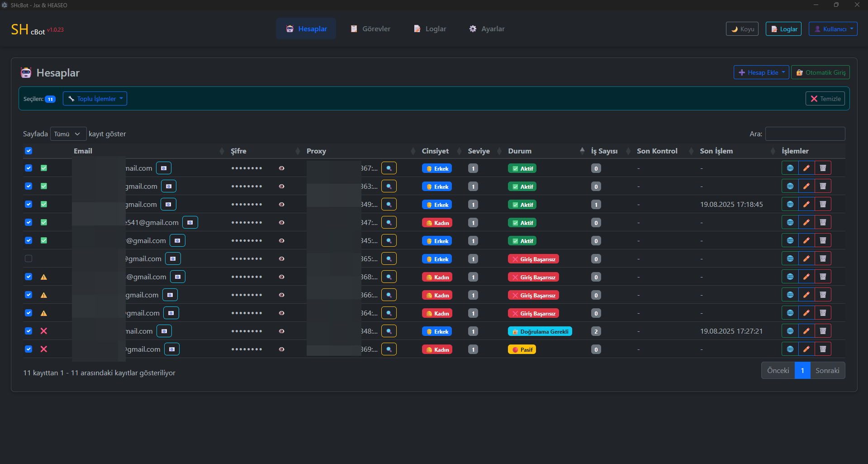Uncheck the checkbox for proxy 367 row
The width and height of the screenshot is (868, 464).
[28, 168]
